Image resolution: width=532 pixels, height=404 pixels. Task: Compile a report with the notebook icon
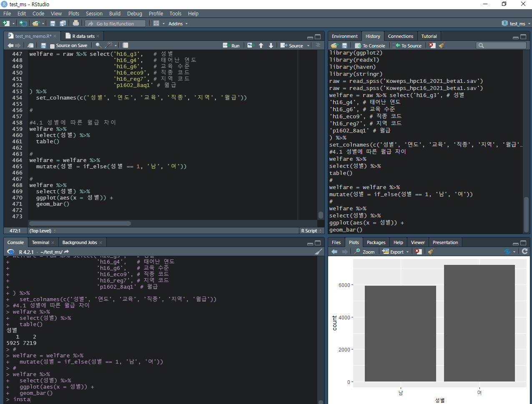click(125, 45)
